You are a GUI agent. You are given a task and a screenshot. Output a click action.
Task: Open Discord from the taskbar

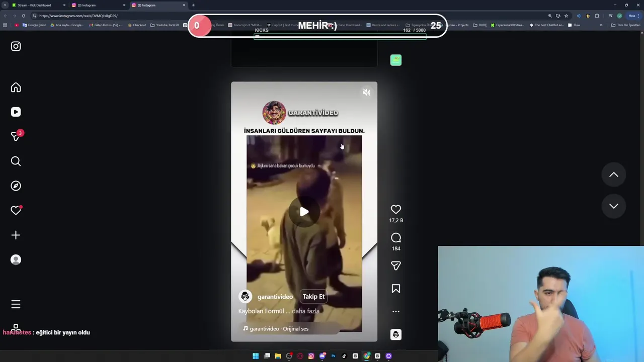(x=323, y=356)
